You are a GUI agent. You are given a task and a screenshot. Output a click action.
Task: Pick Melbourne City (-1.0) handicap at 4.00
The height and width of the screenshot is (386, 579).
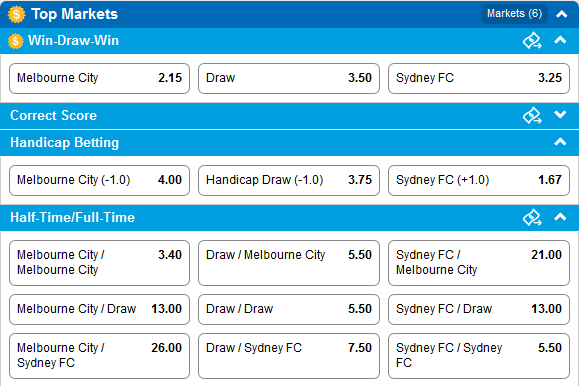coord(99,180)
